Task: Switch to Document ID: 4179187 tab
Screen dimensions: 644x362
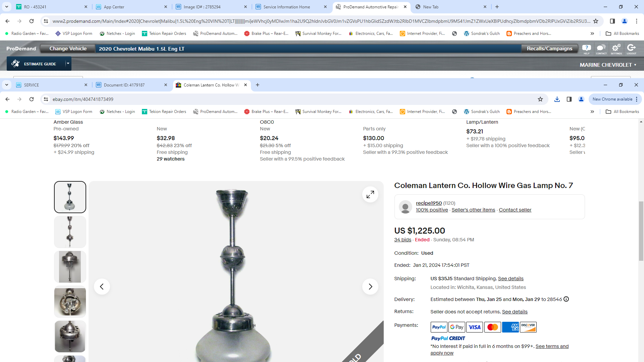Action: (x=124, y=85)
